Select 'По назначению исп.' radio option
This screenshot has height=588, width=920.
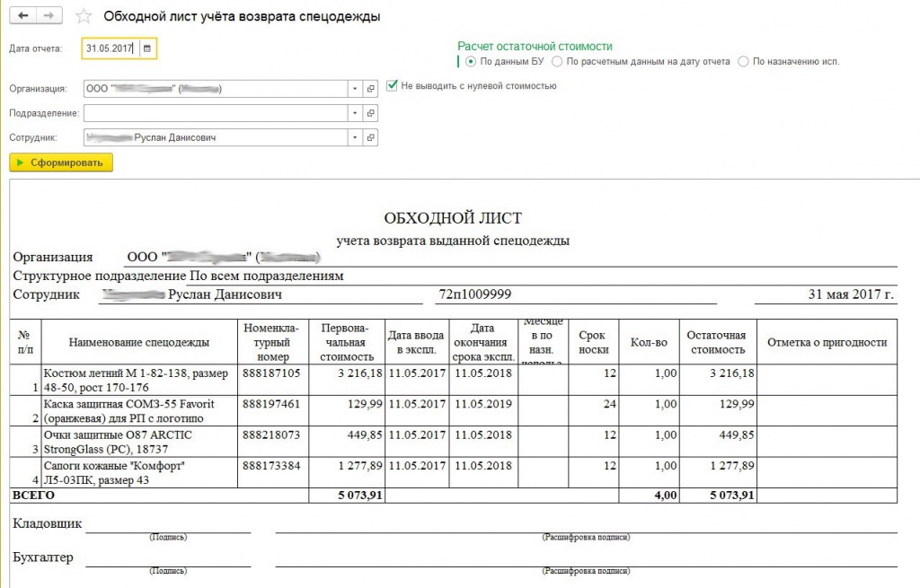[743, 62]
